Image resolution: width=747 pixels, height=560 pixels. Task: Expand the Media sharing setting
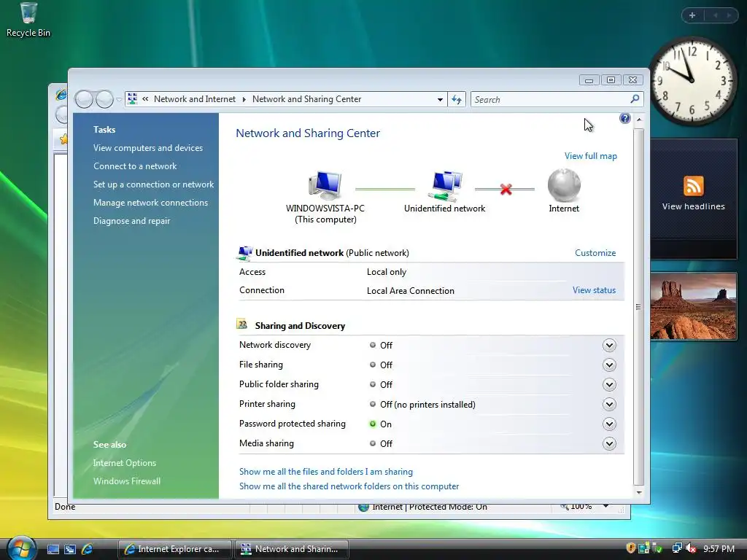pyautogui.click(x=609, y=444)
